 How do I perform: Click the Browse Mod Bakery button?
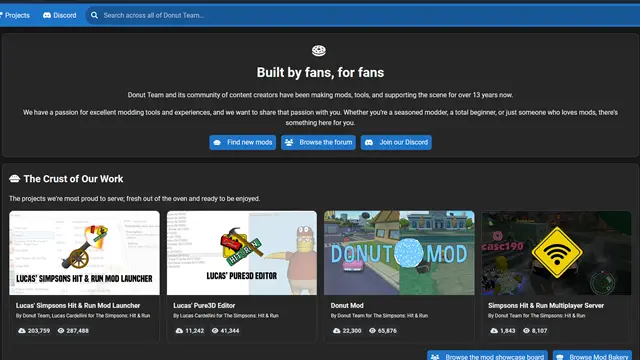point(593,356)
